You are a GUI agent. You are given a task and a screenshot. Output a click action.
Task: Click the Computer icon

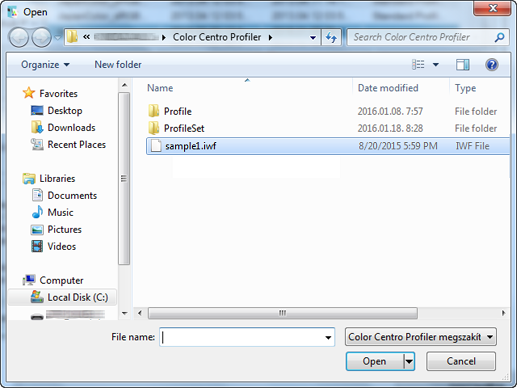click(x=29, y=280)
